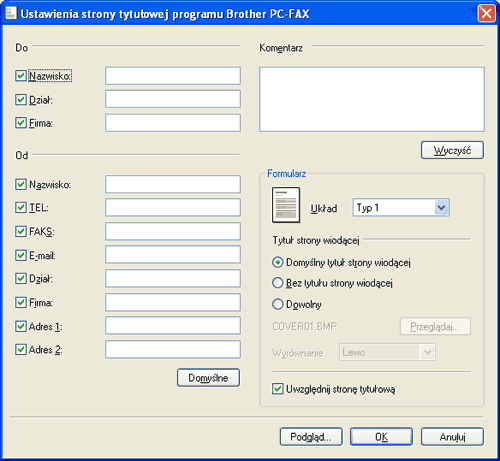
Task: Uncheck the FAKS checkbox
Action: point(21,231)
